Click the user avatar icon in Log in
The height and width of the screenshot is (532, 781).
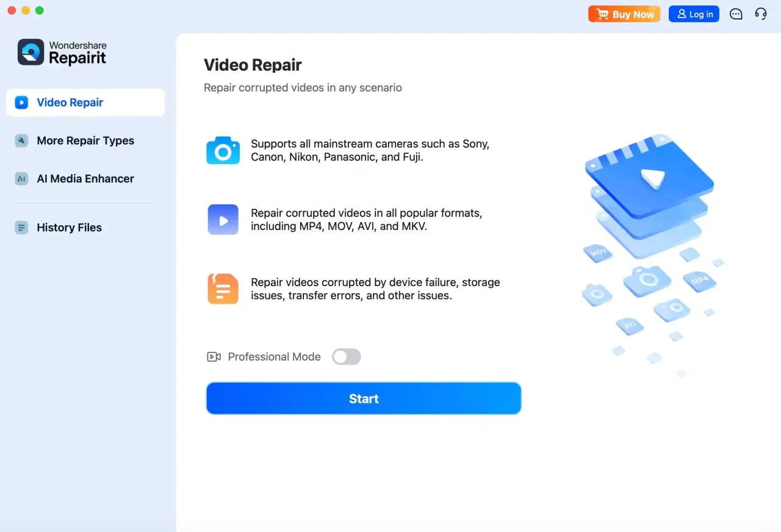coord(682,14)
